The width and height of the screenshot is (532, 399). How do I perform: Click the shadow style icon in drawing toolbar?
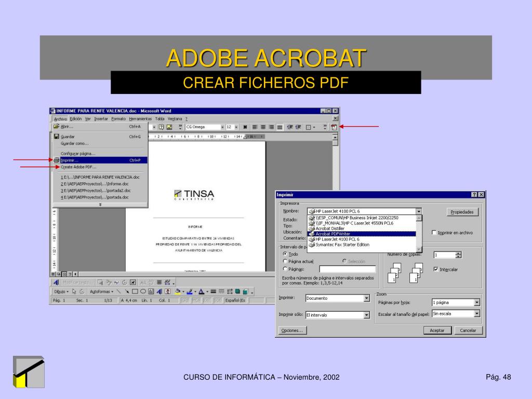pos(237,291)
